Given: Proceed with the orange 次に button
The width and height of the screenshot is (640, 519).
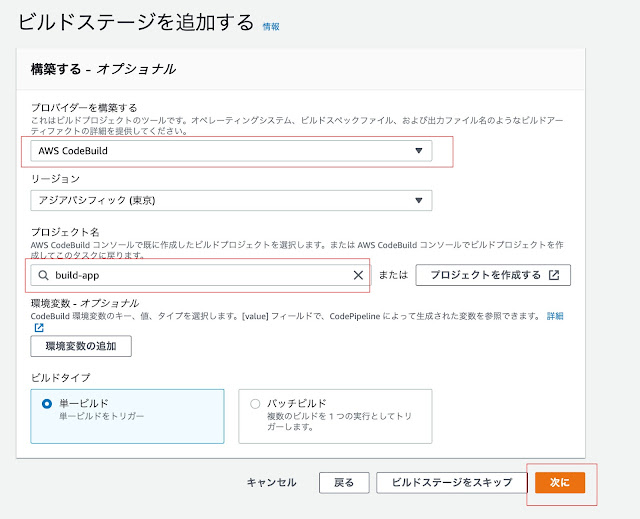Looking at the screenshot, I should tap(559, 482).
